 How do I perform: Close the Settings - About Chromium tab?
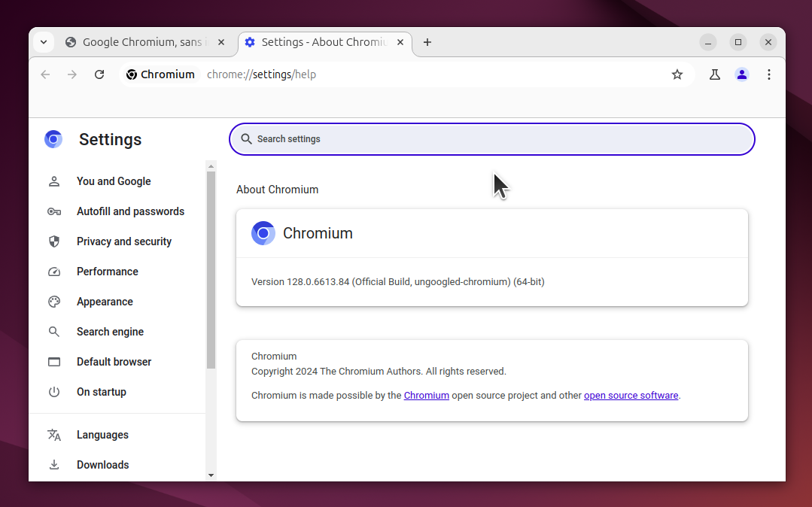pos(400,42)
